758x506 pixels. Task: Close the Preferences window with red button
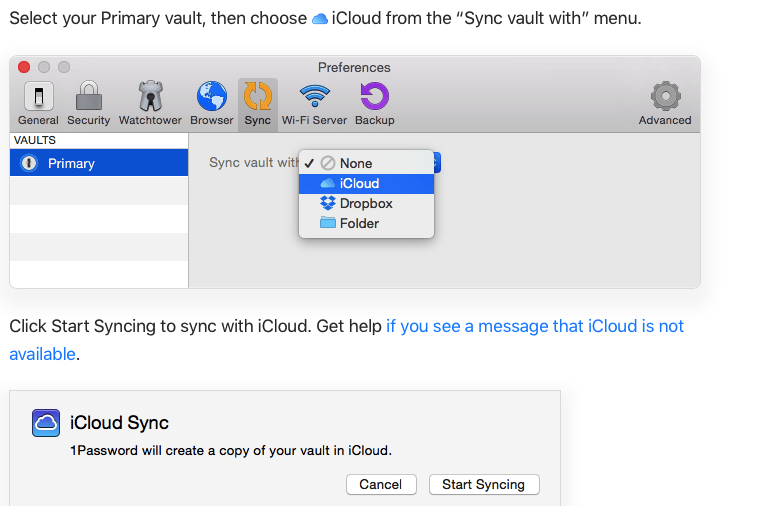pos(24,67)
